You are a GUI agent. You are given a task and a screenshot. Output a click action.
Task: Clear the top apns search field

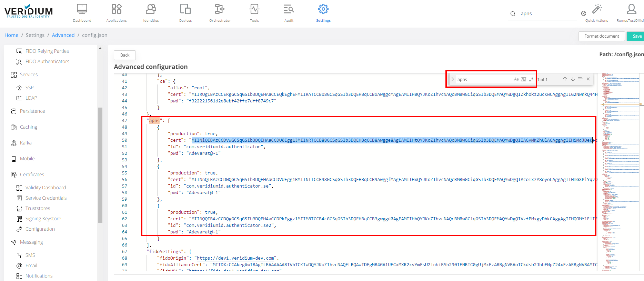(x=583, y=13)
